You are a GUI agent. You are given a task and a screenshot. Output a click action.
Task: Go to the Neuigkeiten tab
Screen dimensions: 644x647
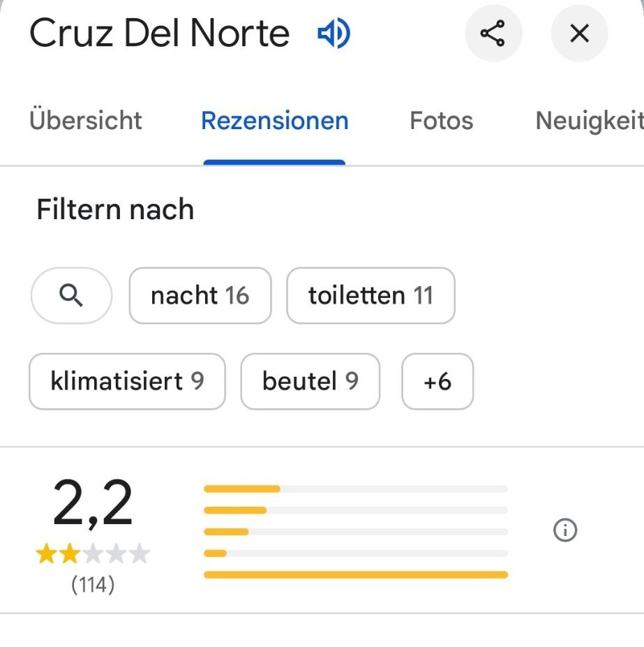(x=589, y=121)
